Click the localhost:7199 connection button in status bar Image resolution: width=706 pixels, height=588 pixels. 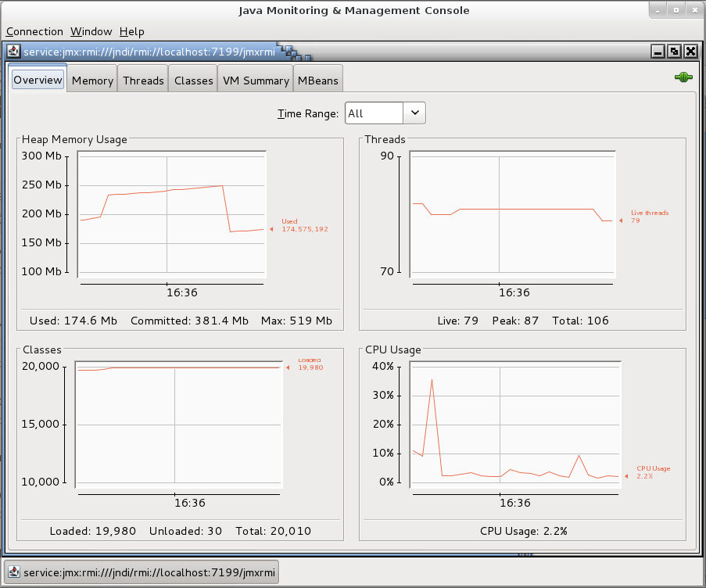point(141,572)
